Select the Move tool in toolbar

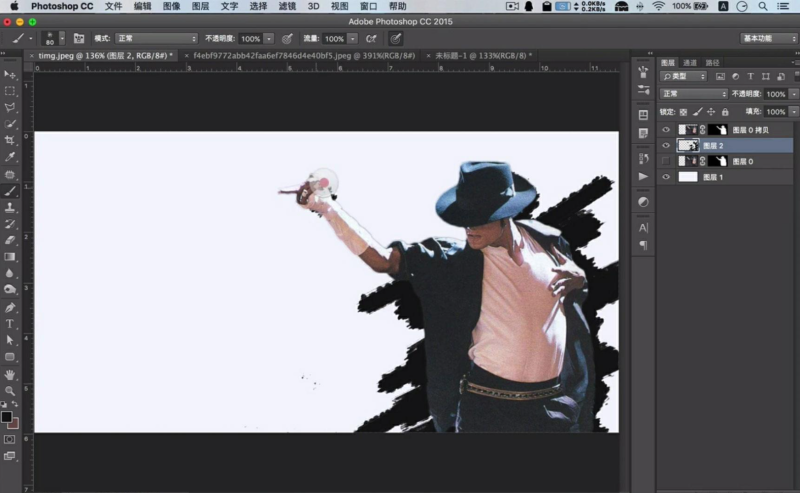pyautogui.click(x=10, y=74)
